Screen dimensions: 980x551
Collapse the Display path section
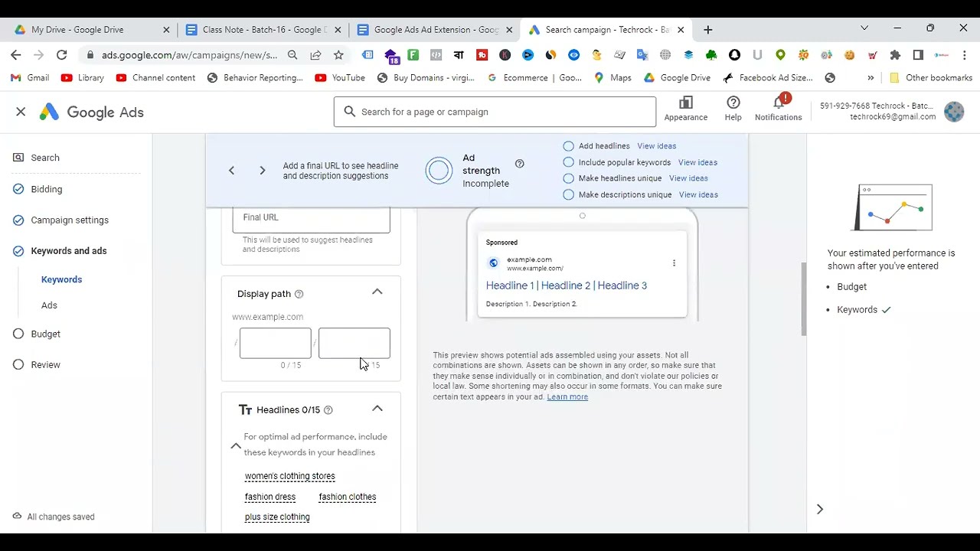point(377,292)
